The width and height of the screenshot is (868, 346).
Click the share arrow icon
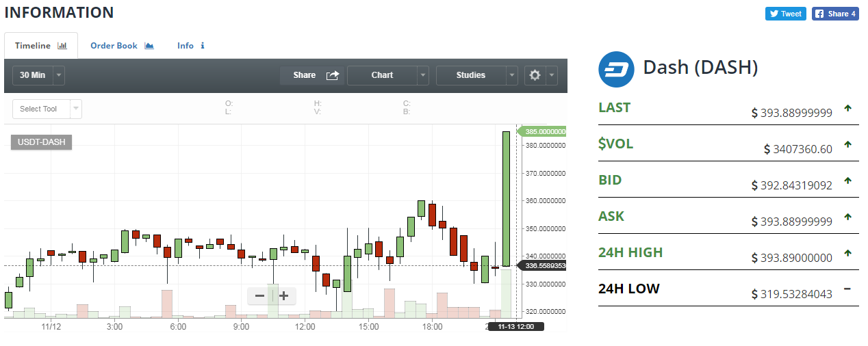pyautogui.click(x=333, y=75)
